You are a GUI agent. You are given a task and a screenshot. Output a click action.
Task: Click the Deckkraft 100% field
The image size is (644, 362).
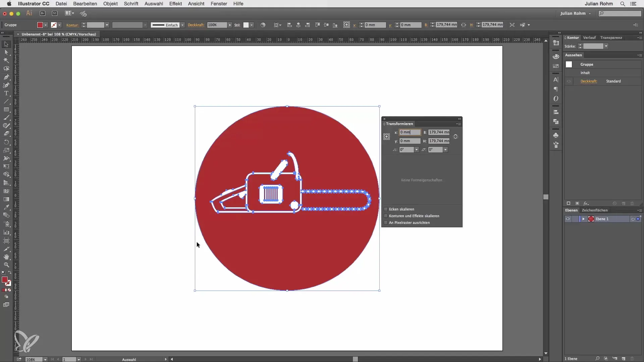tap(217, 25)
